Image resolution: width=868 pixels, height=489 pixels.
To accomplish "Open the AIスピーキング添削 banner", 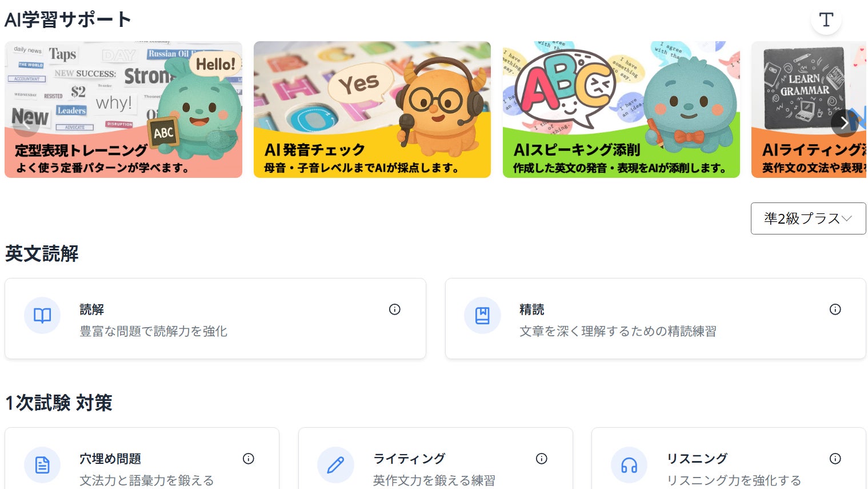I will 621,110.
